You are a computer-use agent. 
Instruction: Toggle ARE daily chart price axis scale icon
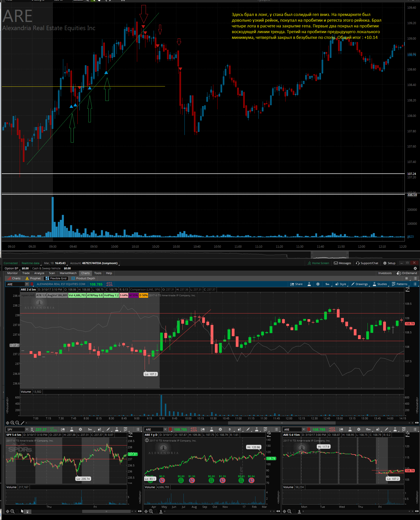tap(269, 435)
